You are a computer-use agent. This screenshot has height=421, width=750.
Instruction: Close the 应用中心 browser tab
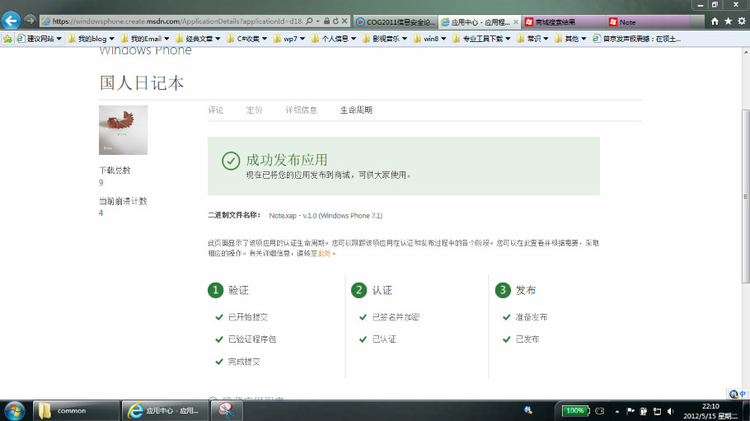click(x=516, y=22)
